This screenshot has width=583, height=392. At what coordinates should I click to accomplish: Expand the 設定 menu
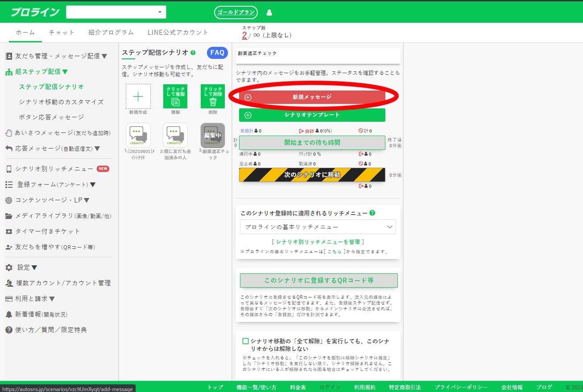coord(27,268)
